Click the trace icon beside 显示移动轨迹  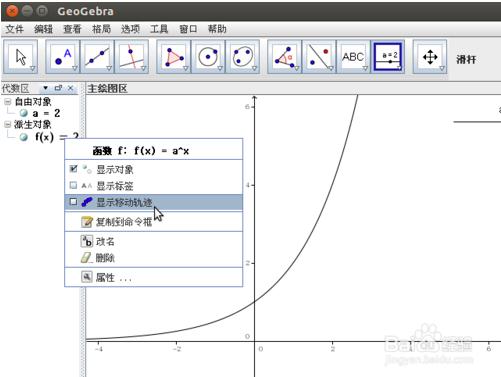point(87,202)
